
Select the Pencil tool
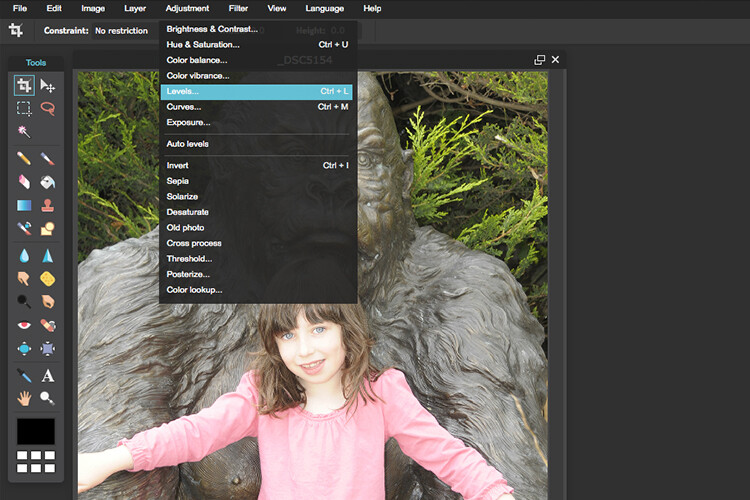tap(24, 158)
